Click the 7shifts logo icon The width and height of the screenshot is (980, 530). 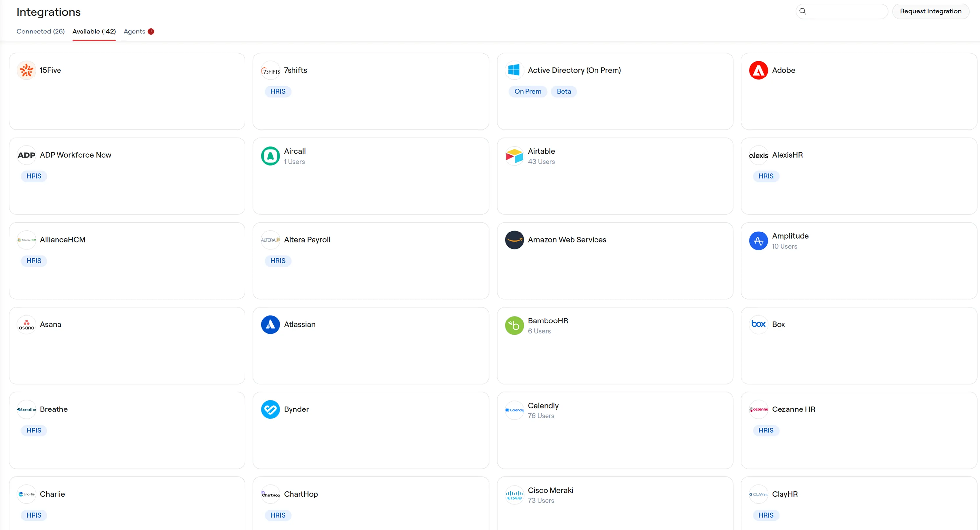270,70
